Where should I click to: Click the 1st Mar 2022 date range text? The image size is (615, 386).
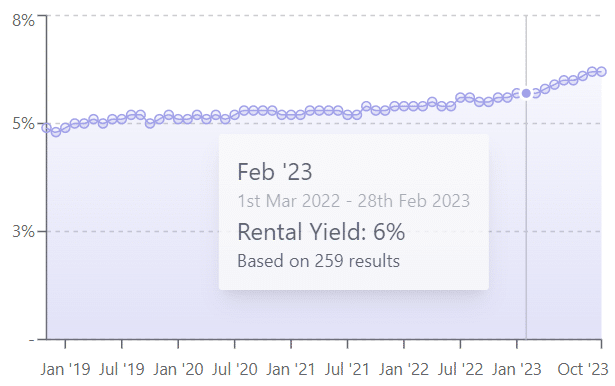pos(353,201)
